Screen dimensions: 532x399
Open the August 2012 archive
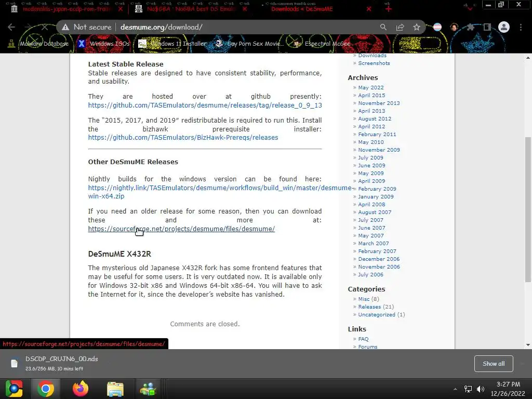pyautogui.click(x=375, y=119)
